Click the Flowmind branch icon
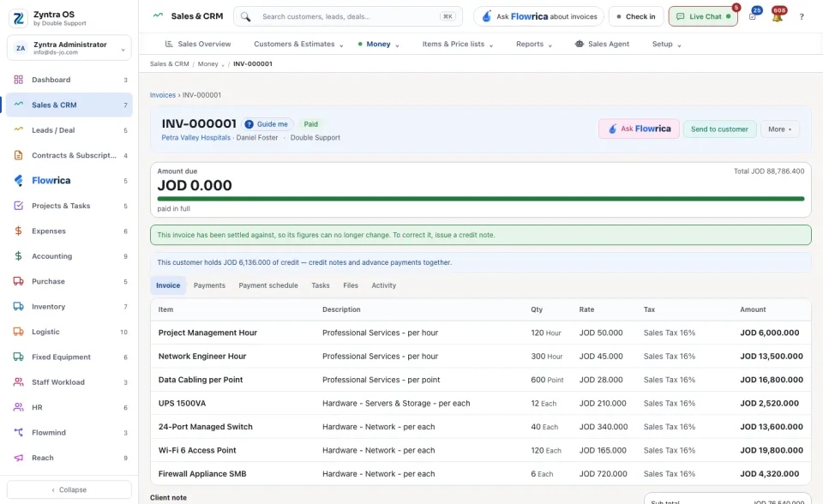Viewport: 823px width, 504px height. coord(18,433)
